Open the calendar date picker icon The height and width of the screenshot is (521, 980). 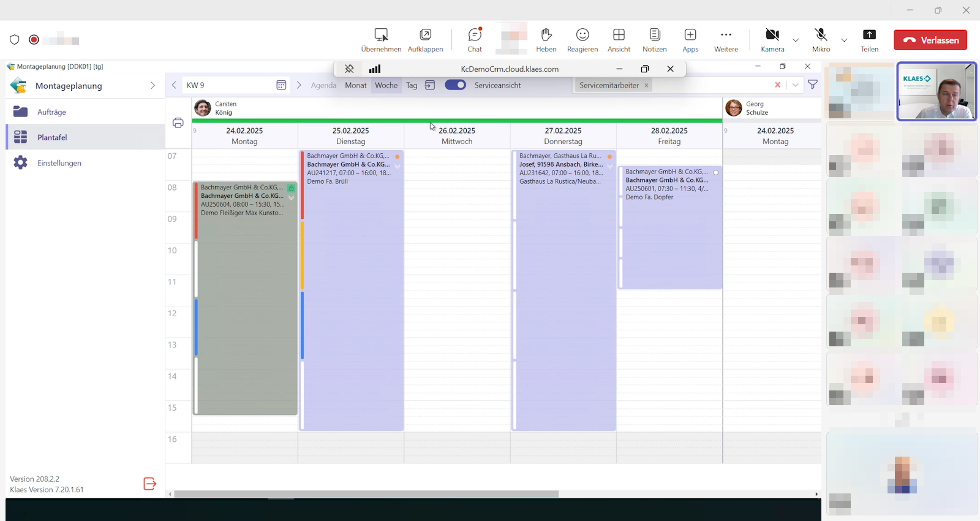(x=281, y=85)
